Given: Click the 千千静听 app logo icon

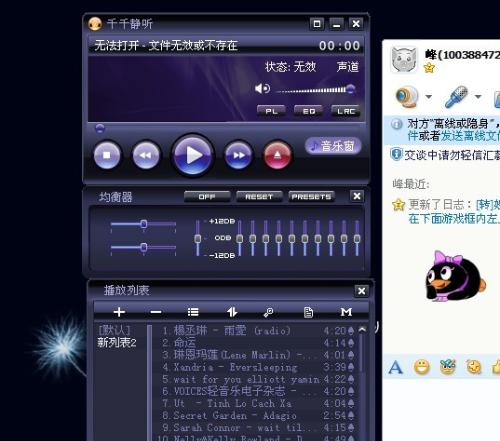Looking at the screenshot, I should [95, 24].
